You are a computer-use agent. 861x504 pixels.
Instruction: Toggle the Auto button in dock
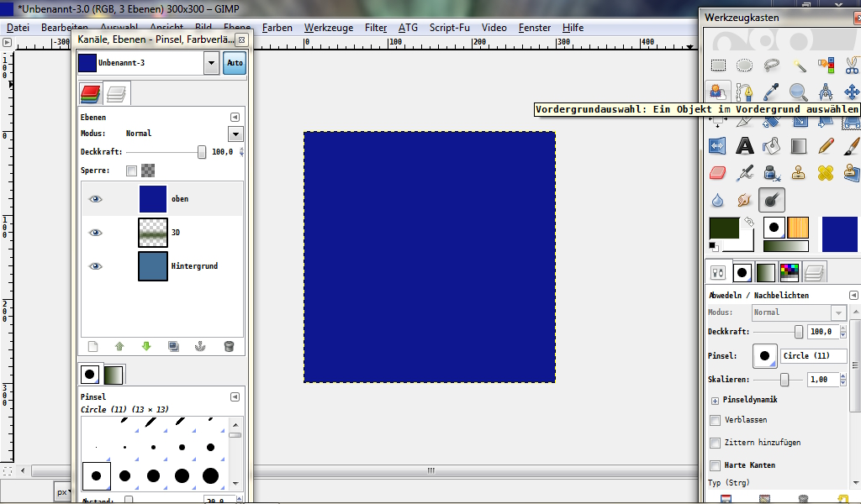235,63
